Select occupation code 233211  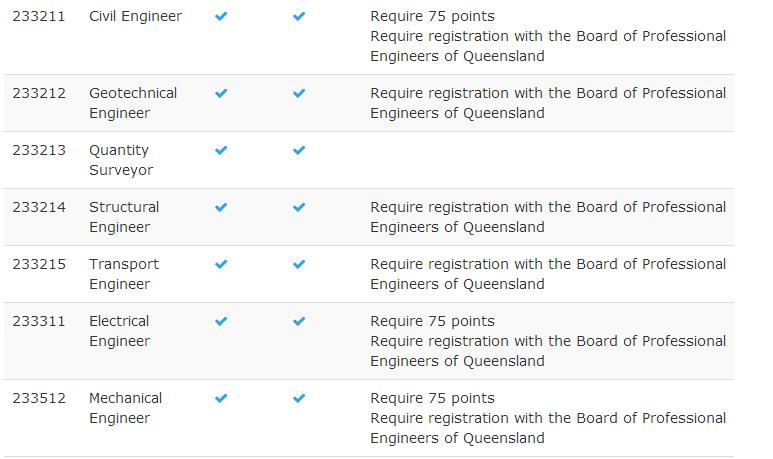point(39,16)
